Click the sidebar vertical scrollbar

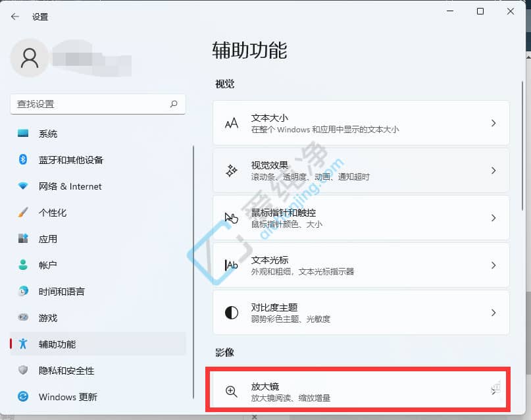pos(193,273)
